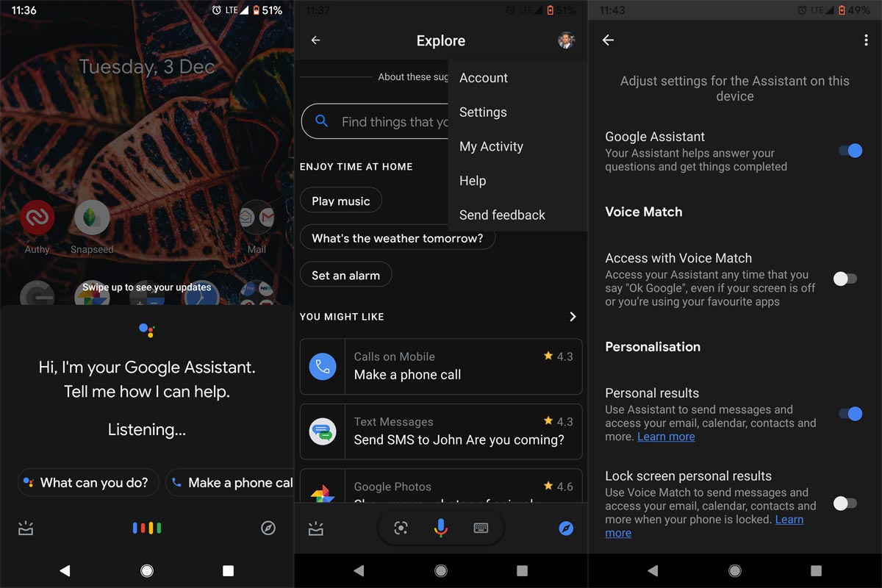Open updates inbox icon in Explore screen
This screenshot has width=882, height=588.
coord(316,528)
